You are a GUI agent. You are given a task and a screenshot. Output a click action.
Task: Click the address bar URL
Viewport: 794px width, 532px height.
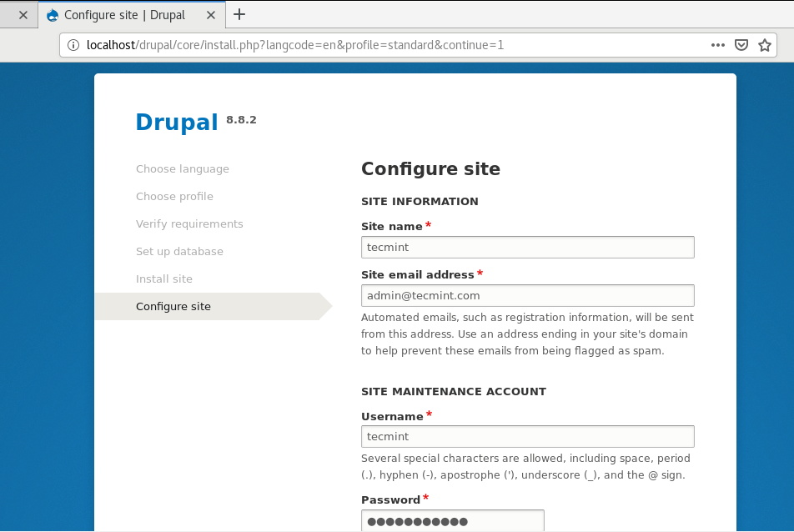(x=295, y=45)
